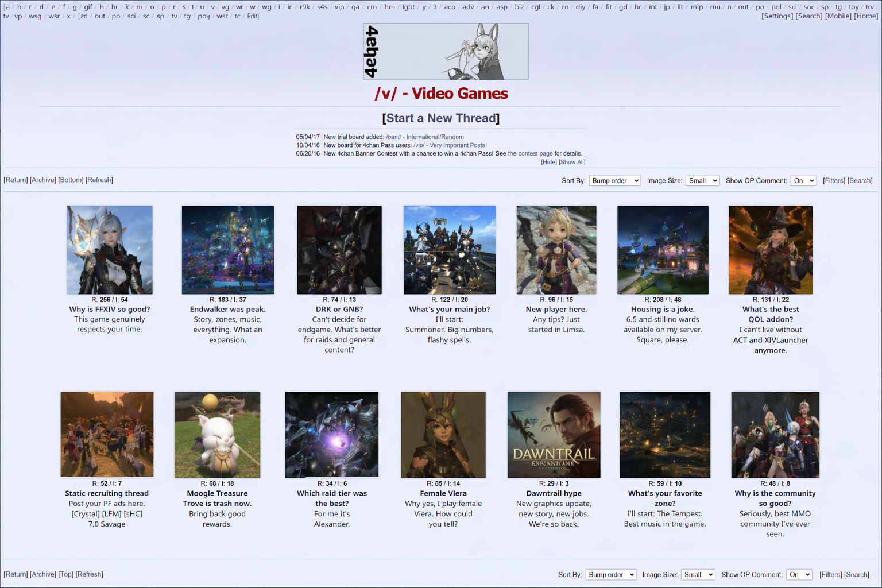Open the gif board link
Viewport: 882px width, 588px height.
(88, 7)
